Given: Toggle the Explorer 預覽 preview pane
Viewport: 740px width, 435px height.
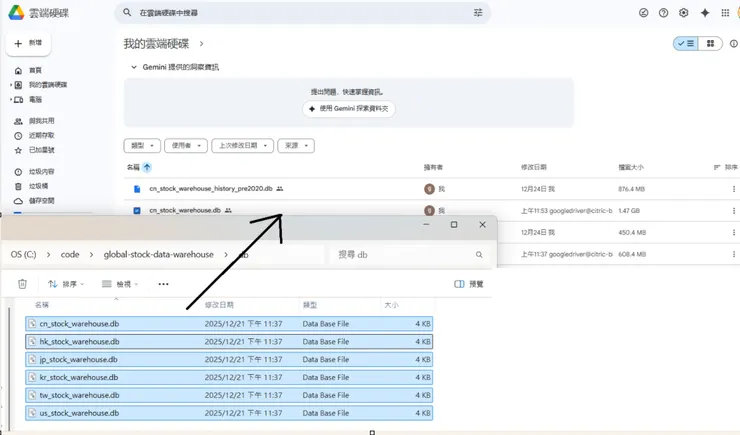Looking at the screenshot, I should 469,284.
